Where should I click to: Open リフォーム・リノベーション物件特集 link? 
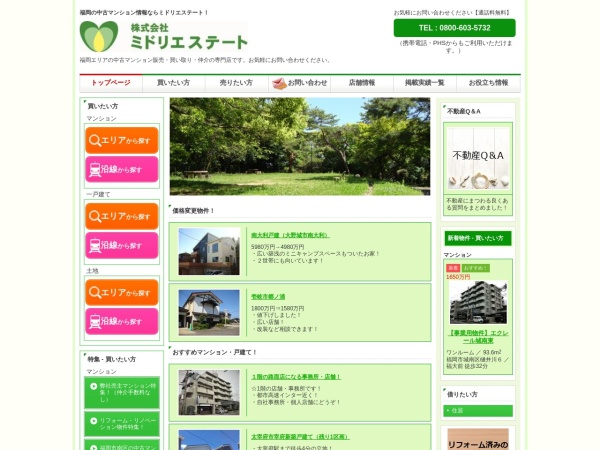pos(122,424)
